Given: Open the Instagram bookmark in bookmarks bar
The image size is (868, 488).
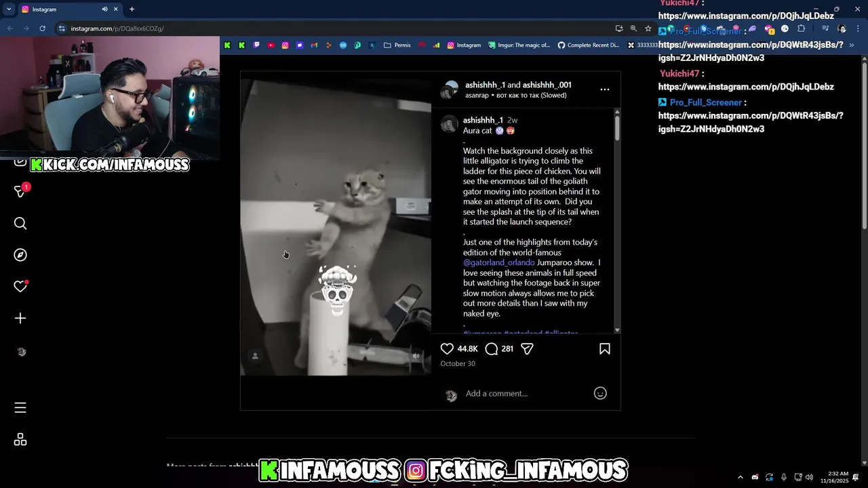Looking at the screenshot, I should 464,45.
